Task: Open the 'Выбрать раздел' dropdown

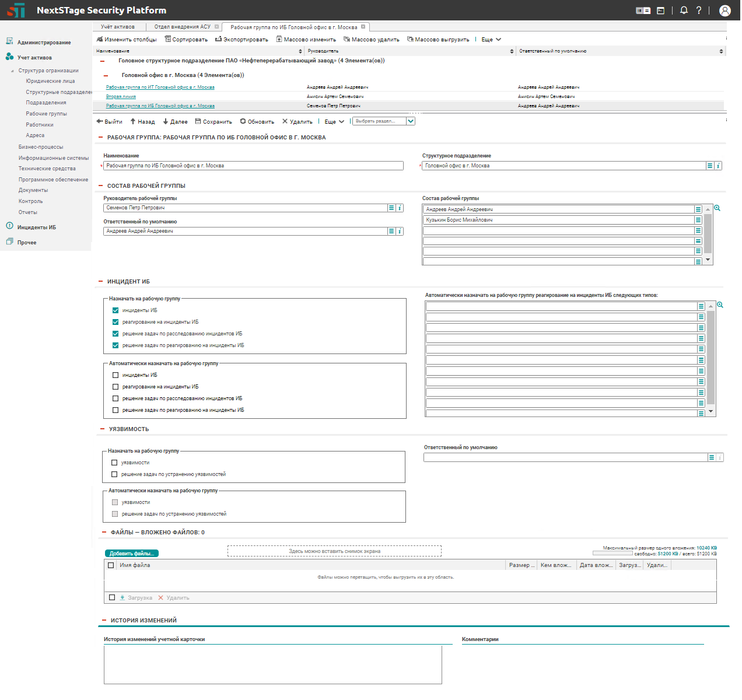Action: pos(411,121)
